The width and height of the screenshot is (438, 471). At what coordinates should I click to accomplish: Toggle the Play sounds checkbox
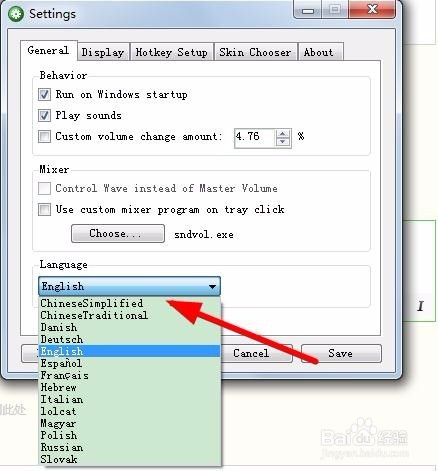click(44, 115)
